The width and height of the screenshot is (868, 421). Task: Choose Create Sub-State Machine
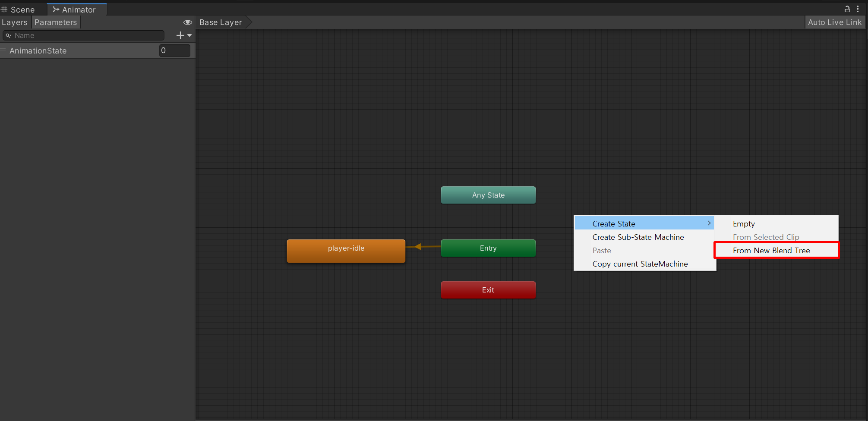click(644, 237)
